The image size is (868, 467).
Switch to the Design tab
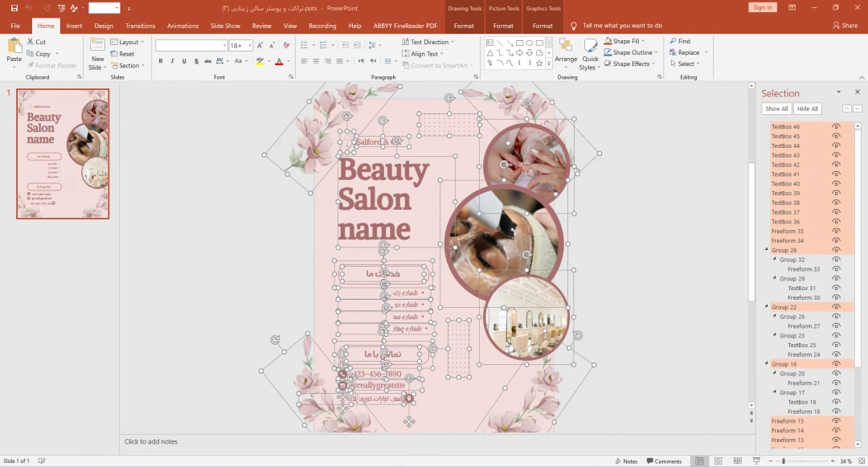(104, 26)
